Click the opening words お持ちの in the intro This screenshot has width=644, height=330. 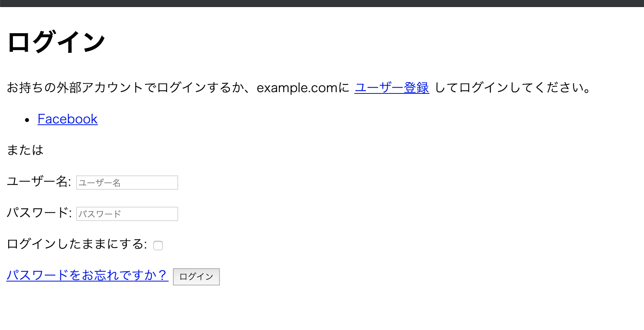coord(25,88)
